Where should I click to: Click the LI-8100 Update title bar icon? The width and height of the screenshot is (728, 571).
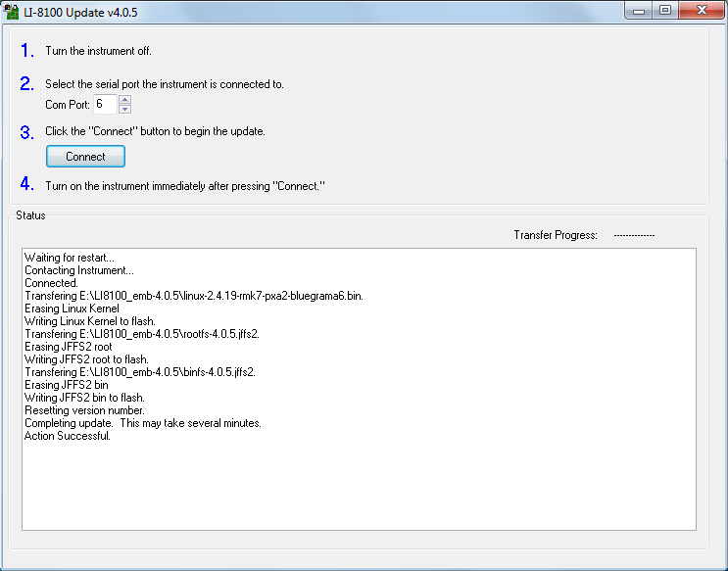point(11,12)
